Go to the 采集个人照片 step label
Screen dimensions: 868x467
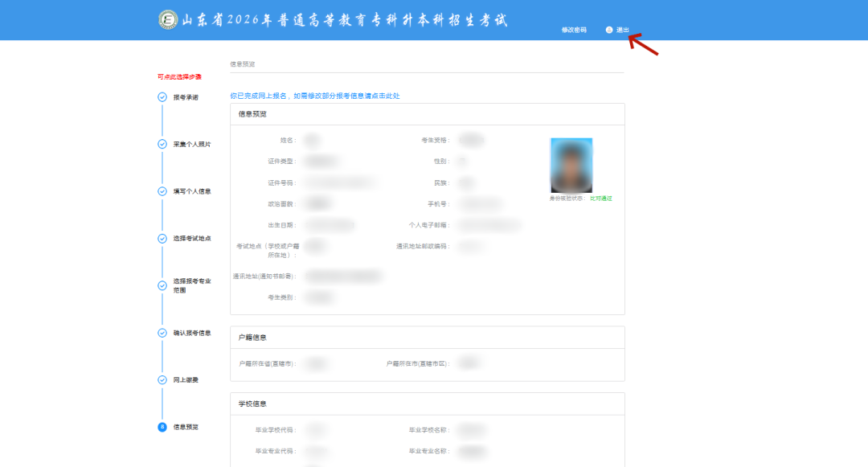point(192,145)
